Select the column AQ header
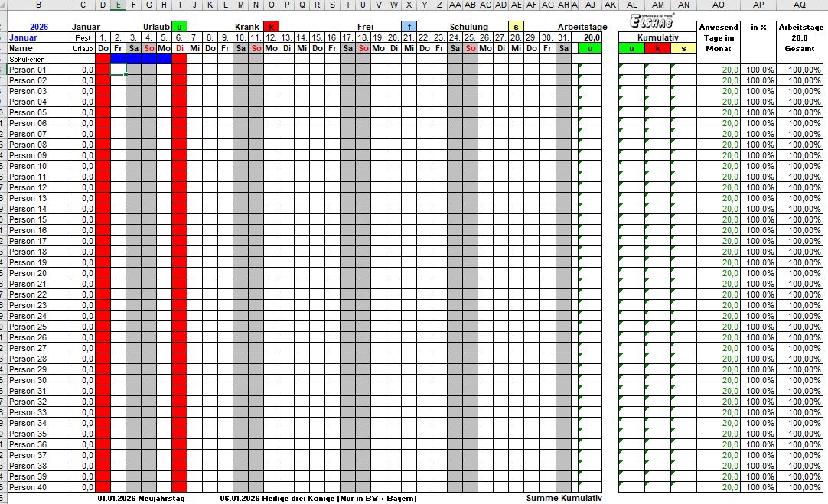 pos(799,5)
